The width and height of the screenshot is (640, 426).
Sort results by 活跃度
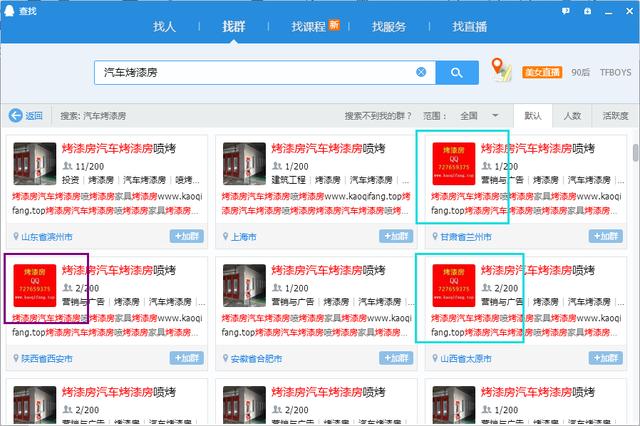[616, 116]
